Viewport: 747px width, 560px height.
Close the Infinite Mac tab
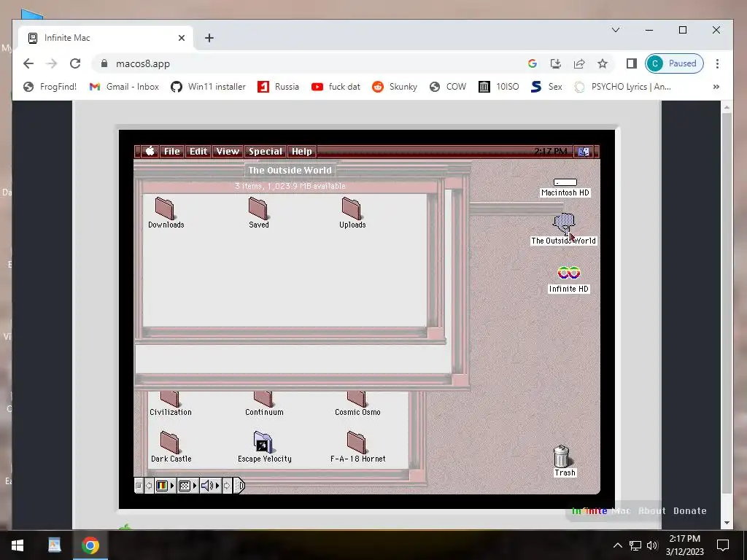point(182,38)
